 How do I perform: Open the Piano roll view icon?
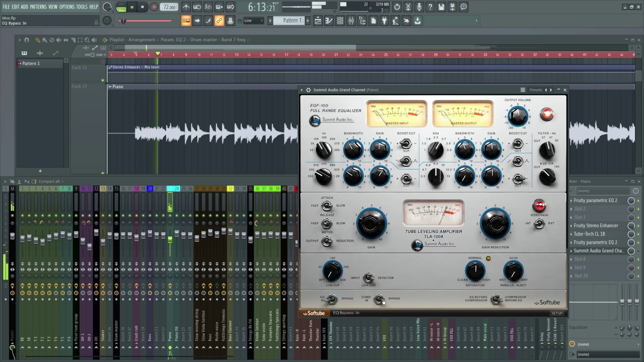tap(329, 21)
